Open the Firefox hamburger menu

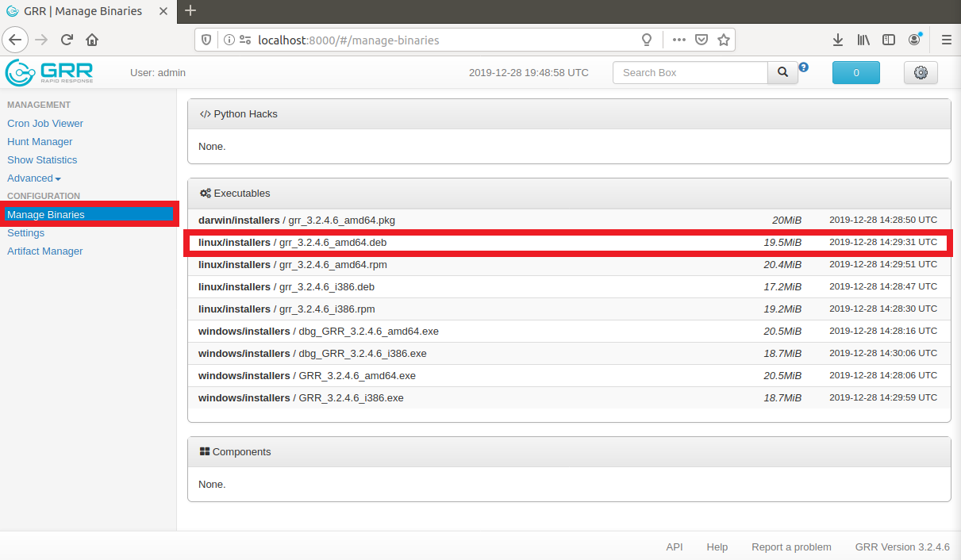946,40
